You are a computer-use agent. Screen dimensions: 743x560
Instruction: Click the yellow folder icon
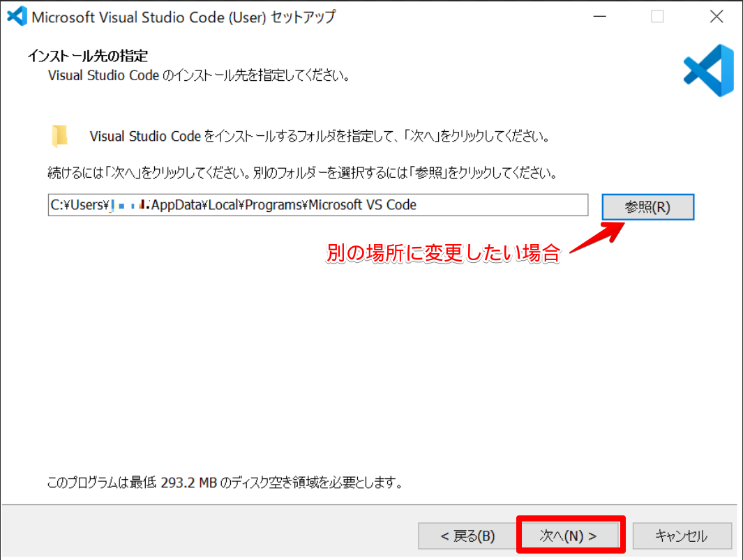pos(59,136)
